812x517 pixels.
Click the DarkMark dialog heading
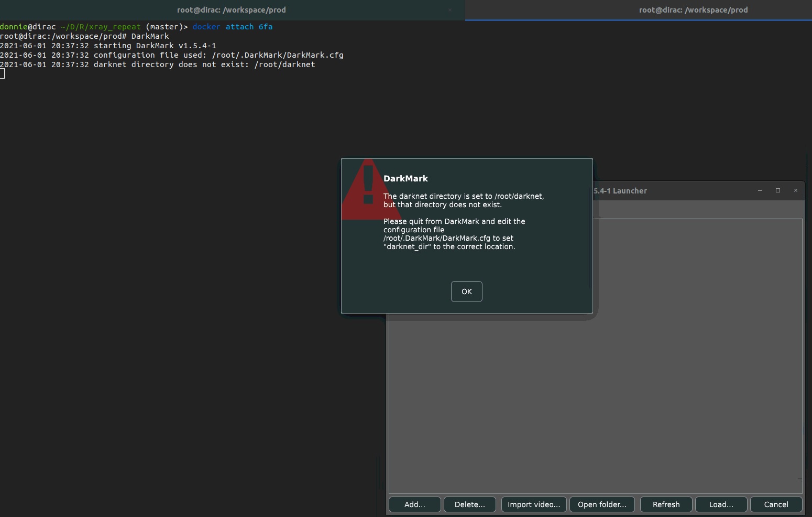pyautogui.click(x=405, y=178)
